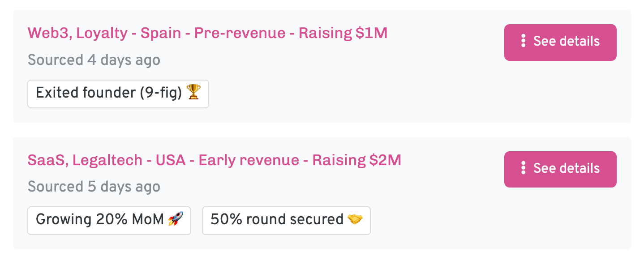
Task: Select the 50% round secured tag
Action: pos(286,221)
